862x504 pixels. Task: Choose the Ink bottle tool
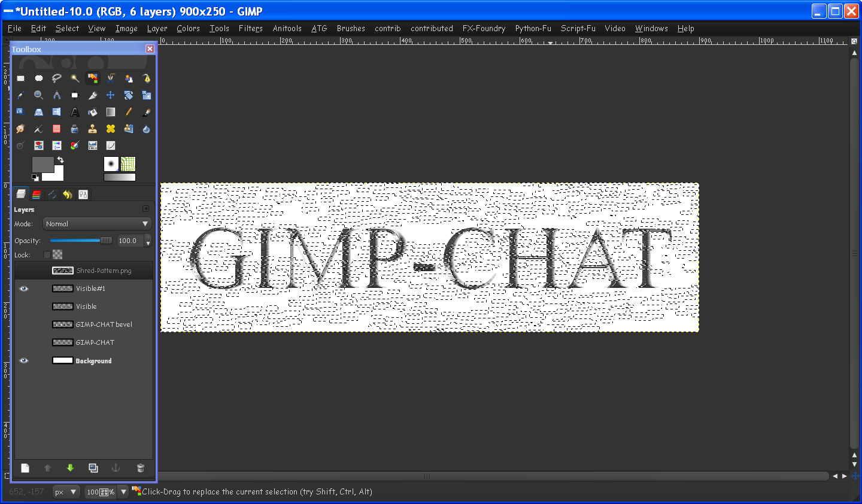(75, 129)
